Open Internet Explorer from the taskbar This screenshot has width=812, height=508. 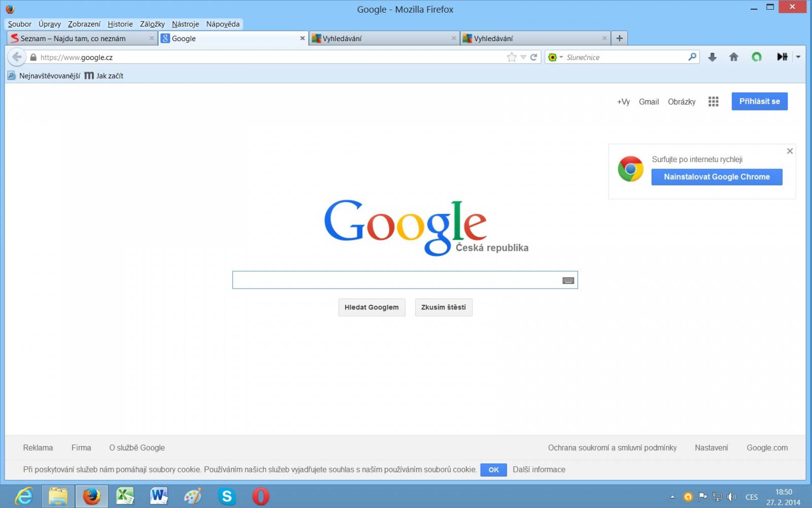pos(24,496)
